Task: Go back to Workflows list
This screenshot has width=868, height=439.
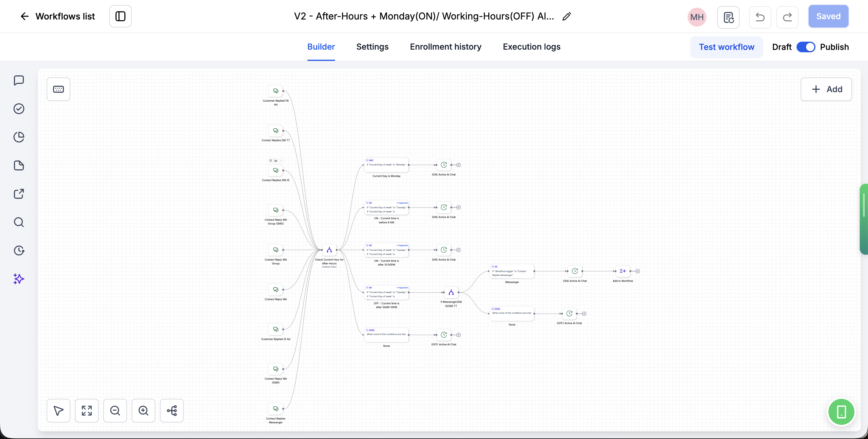Action: (58, 16)
